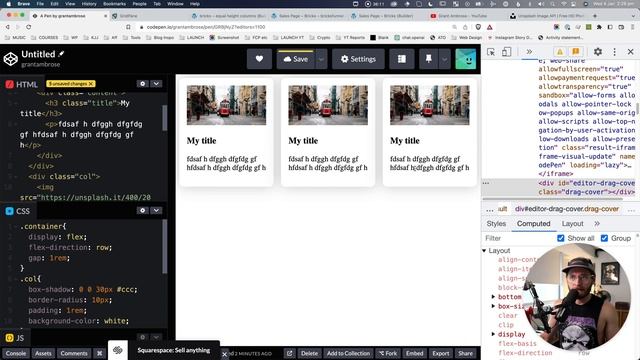Screen dimensions: 640x360
Task: Dismiss the Squarespace ad
Action: click(224, 354)
